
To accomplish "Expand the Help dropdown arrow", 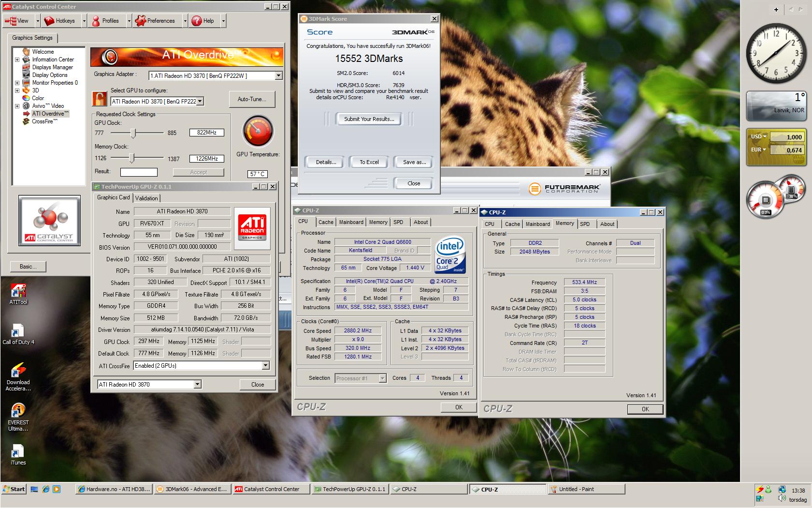I will [223, 21].
